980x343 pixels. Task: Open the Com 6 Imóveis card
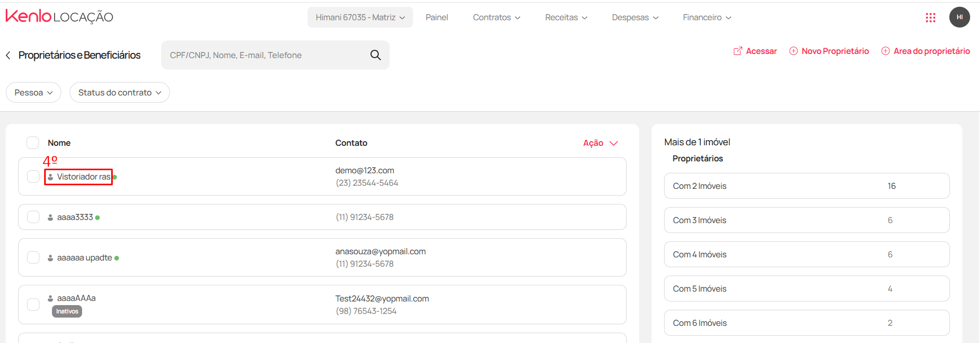(x=806, y=323)
